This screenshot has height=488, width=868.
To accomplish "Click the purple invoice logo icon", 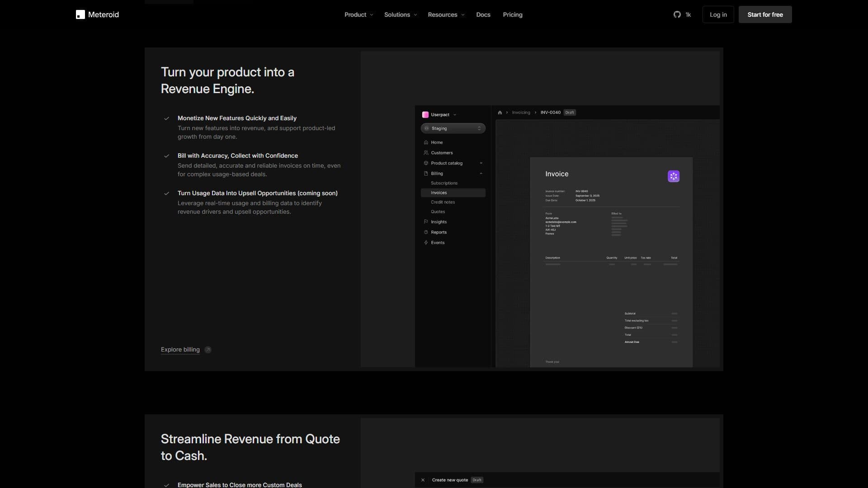I will click(x=674, y=176).
